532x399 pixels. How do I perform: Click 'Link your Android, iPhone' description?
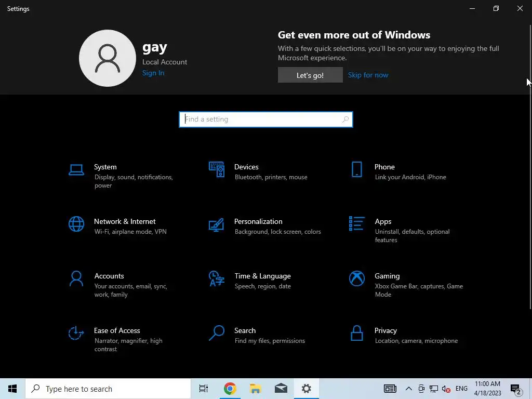[x=410, y=177]
